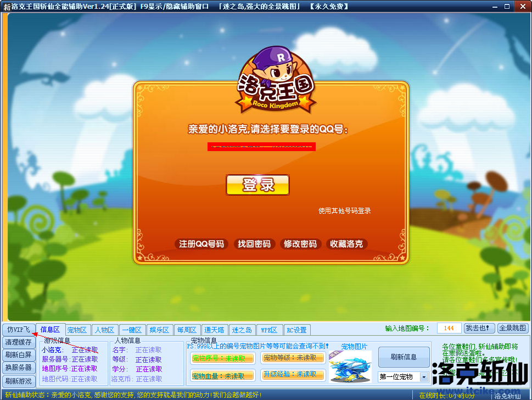This screenshot has width=532, height=400.
Task: Click the 登录 login button
Action: [x=257, y=185]
